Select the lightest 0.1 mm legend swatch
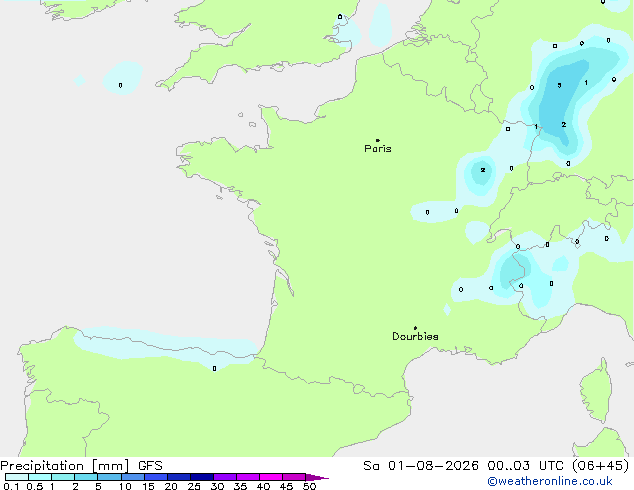The height and width of the screenshot is (490, 634). [17, 477]
